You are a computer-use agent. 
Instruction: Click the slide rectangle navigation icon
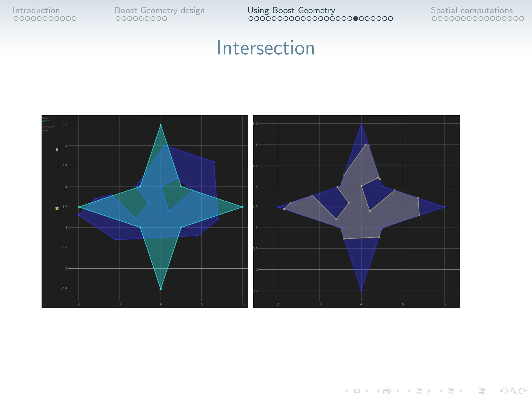click(357, 391)
